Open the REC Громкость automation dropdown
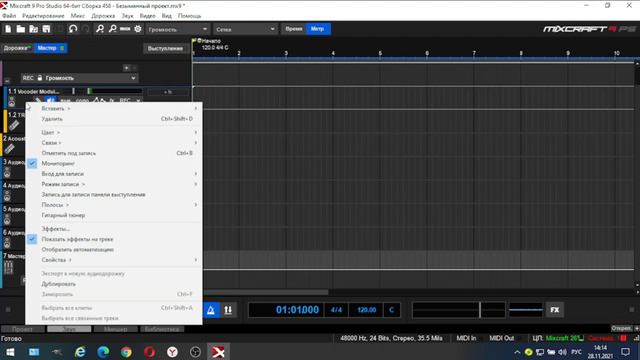640x360 pixels. pos(80,78)
